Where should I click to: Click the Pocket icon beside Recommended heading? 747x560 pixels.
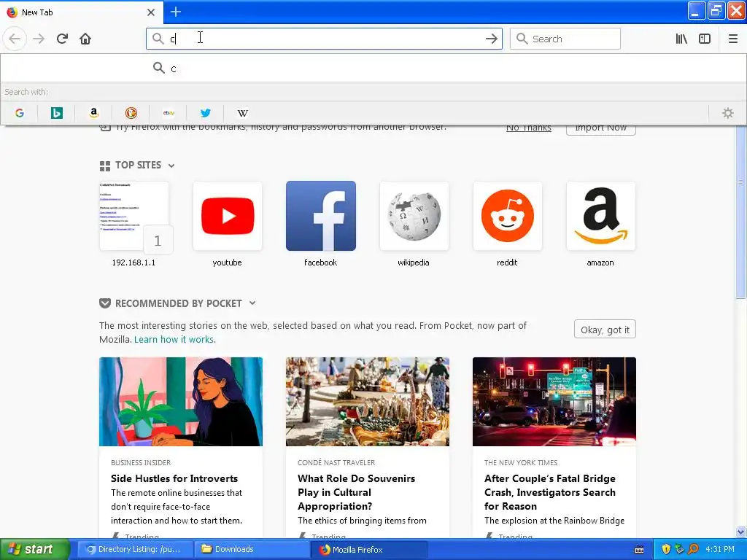(105, 303)
